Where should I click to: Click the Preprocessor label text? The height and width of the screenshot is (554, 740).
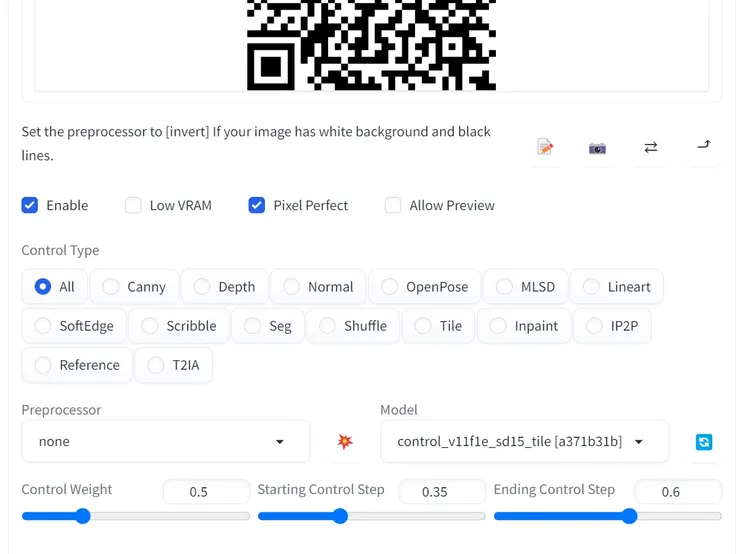point(61,410)
